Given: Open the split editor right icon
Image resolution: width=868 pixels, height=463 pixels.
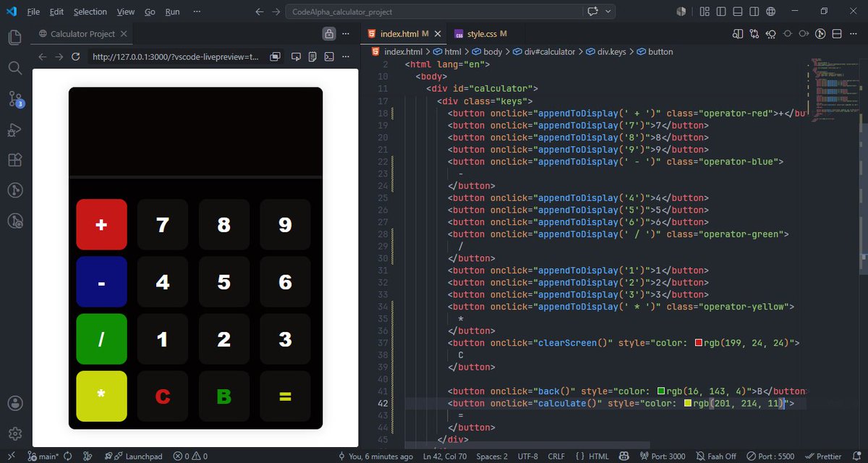Looking at the screenshot, I should click(x=738, y=34).
